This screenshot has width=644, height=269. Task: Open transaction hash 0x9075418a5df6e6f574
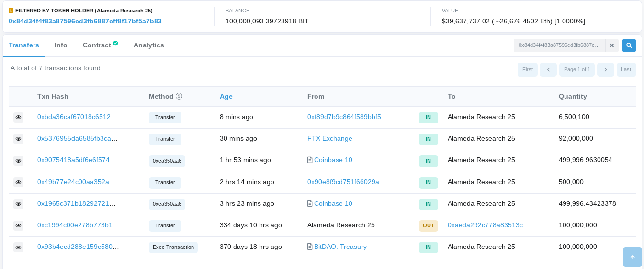[x=77, y=160]
